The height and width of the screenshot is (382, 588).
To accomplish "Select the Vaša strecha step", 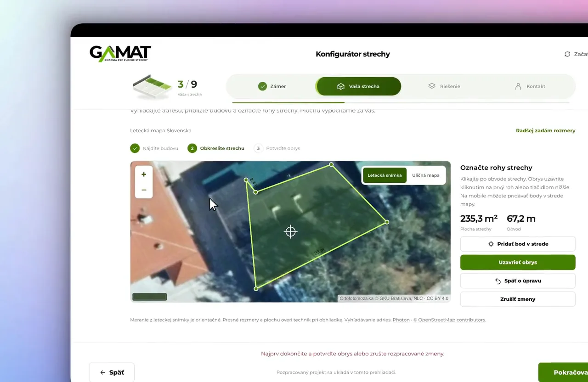I will [x=358, y=86].
